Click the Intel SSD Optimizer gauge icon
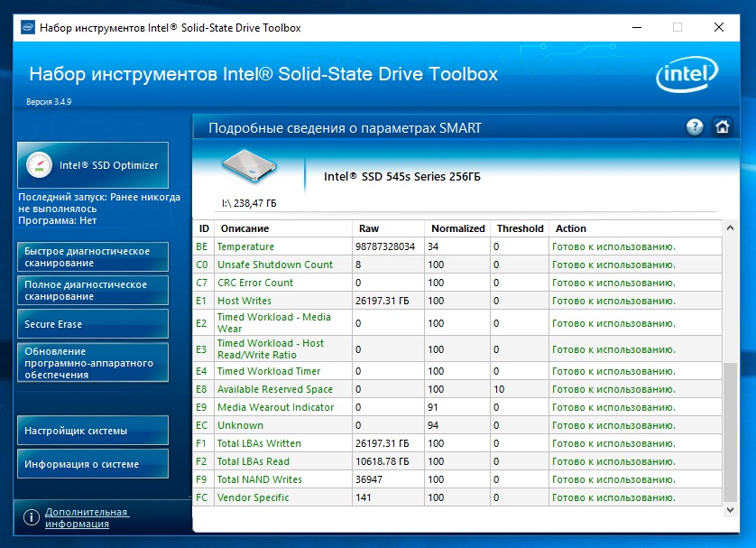The height and width of the screenshot is (548, 756). pyautogui.click(x=39, y=165)
